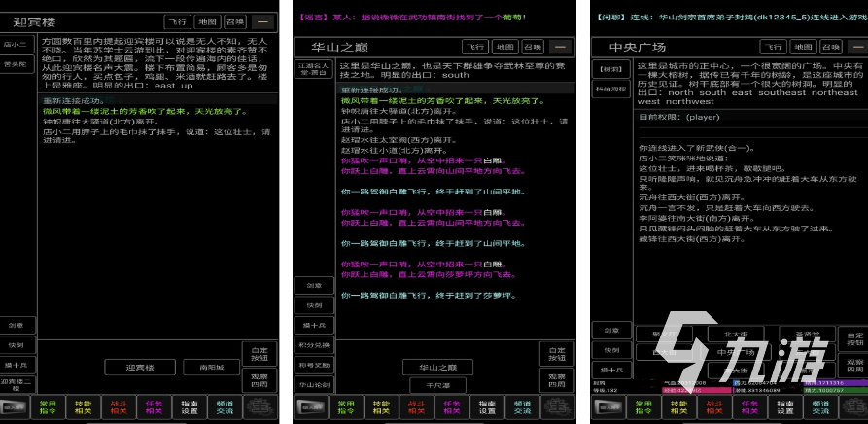
Task: Click 南阳城 exit button in 迎宾楼 panel
Action: (x=211, y=367)
